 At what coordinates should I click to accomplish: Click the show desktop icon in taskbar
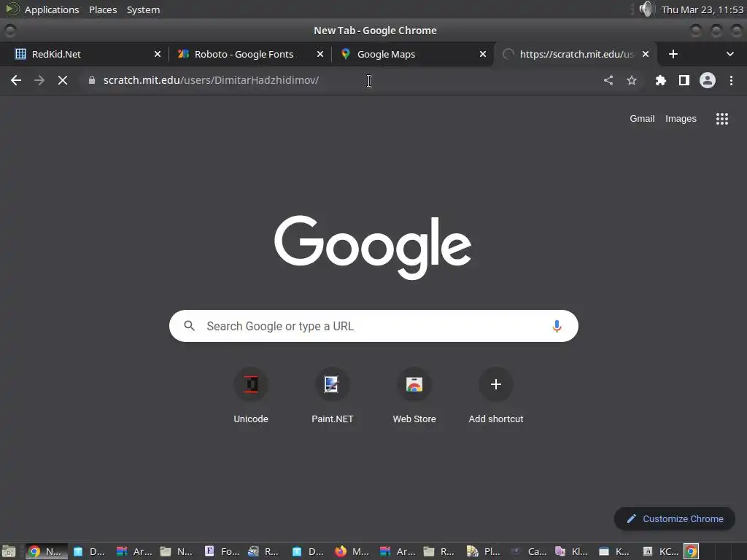point(9,551)
